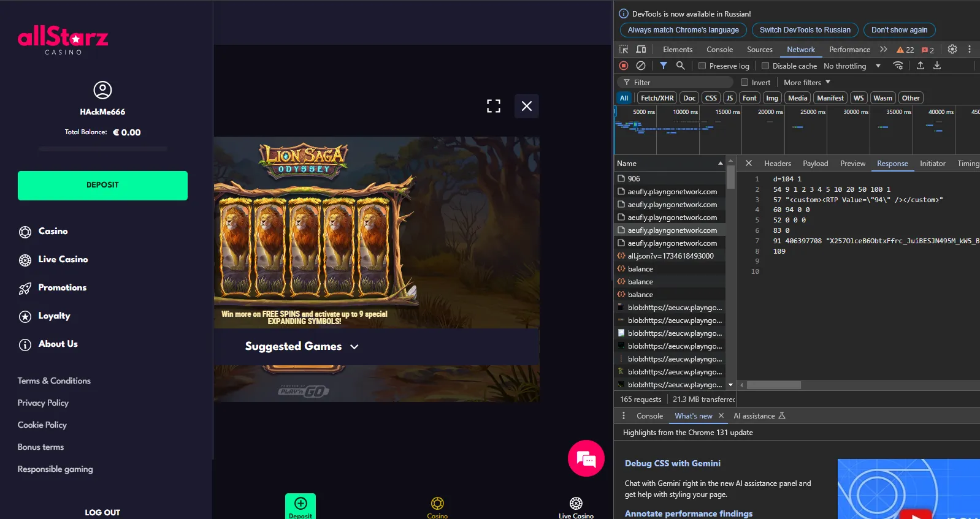Enable the Preserve log checkbox
The width and height of the screenshot is (980, 519).
[703, 66]
